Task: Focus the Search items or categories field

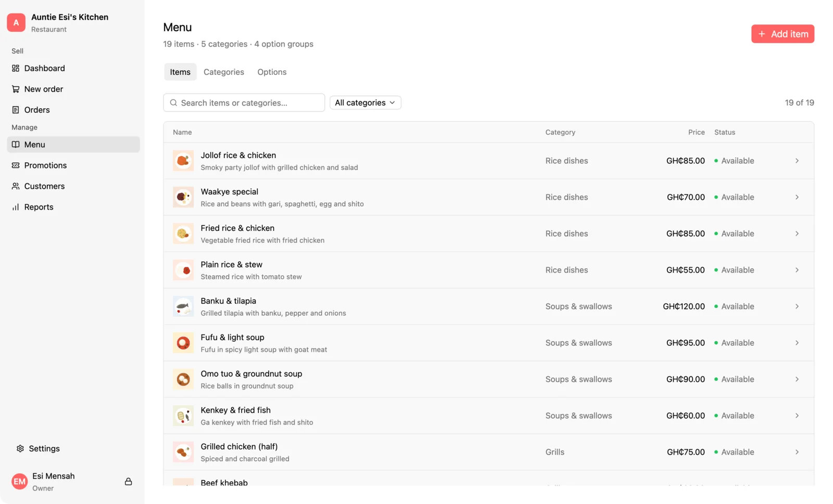Action: pos(244,102)
